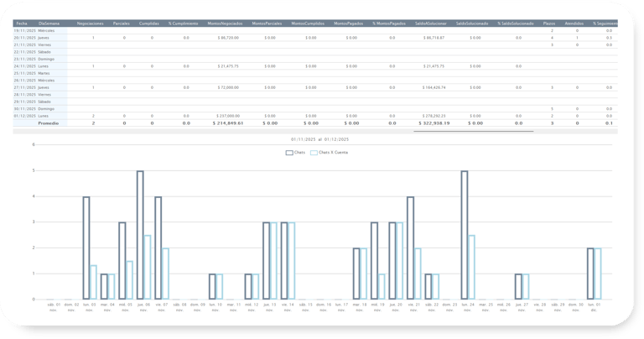
Task: Click the Plazos column header
Action: click(x=549, y=23)
